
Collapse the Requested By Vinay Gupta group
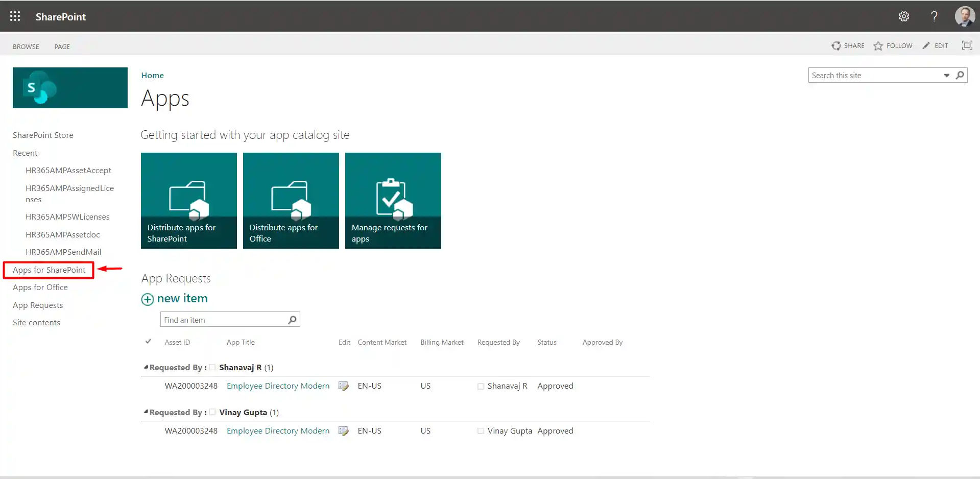click(x=146, y=412)
